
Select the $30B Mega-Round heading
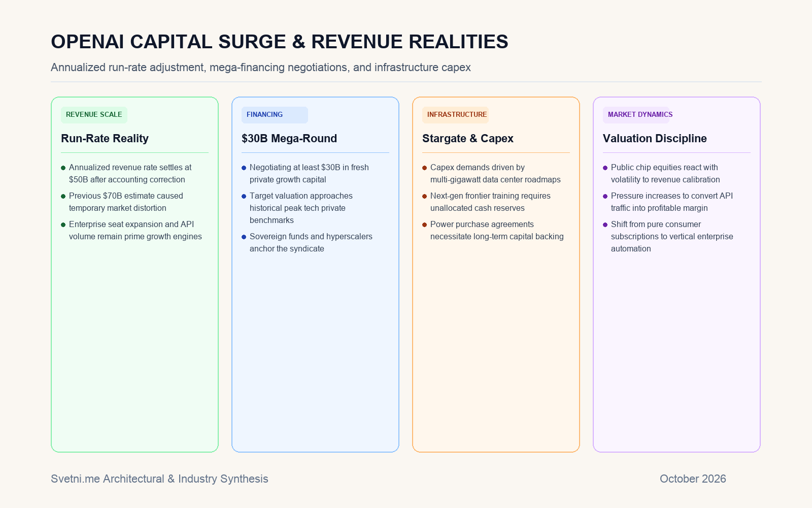(x=289, y=138)
